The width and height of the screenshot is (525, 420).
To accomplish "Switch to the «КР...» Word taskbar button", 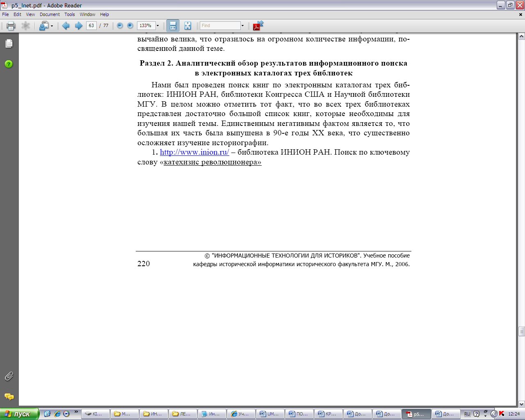I will click(x=329, y=414).
